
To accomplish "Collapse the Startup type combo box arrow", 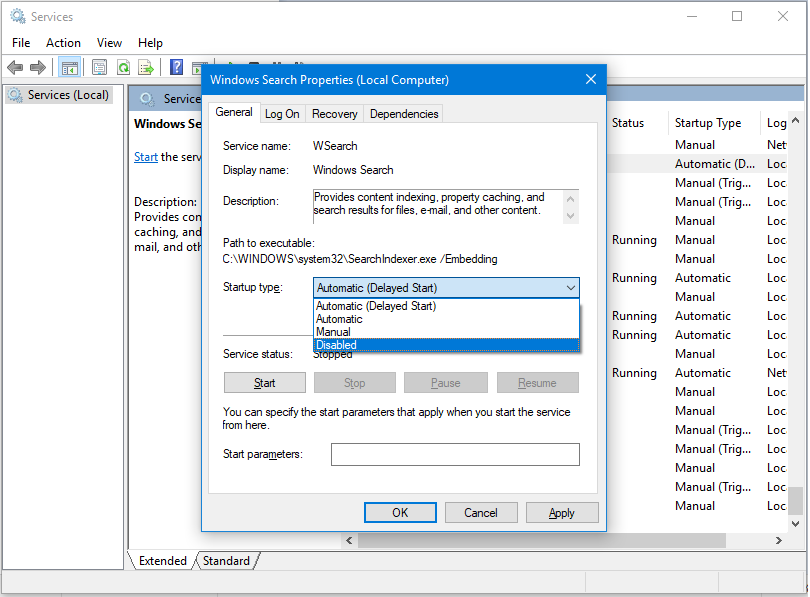I will tap(570, 288).
